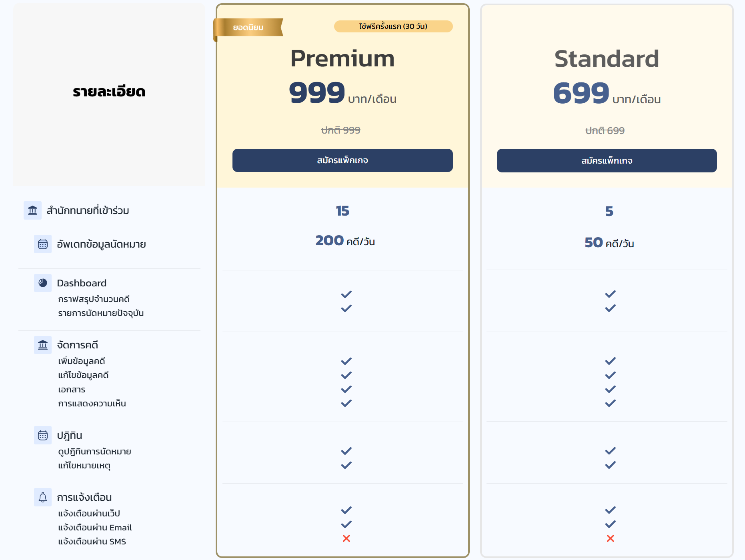Screen dimensions: 745x560
Task: Click Premium checkmark for กราฟสรุปจำนวนคดี
Action: [346, 294]
